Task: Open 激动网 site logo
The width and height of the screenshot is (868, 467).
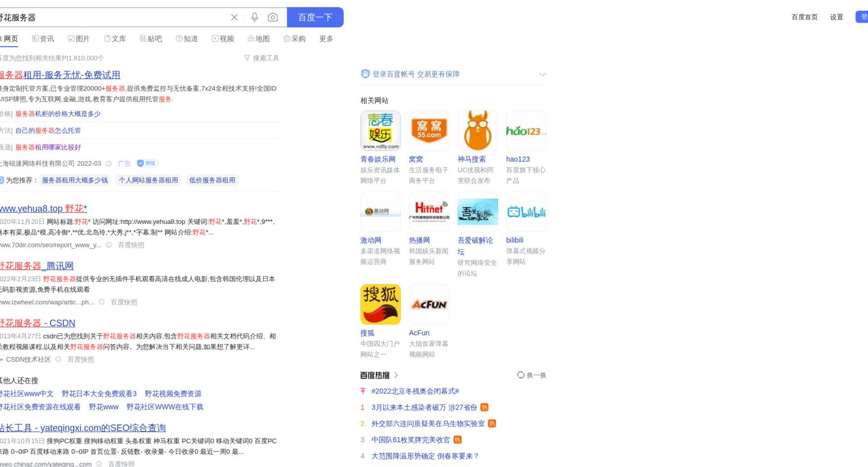Action: pos(380,212)
